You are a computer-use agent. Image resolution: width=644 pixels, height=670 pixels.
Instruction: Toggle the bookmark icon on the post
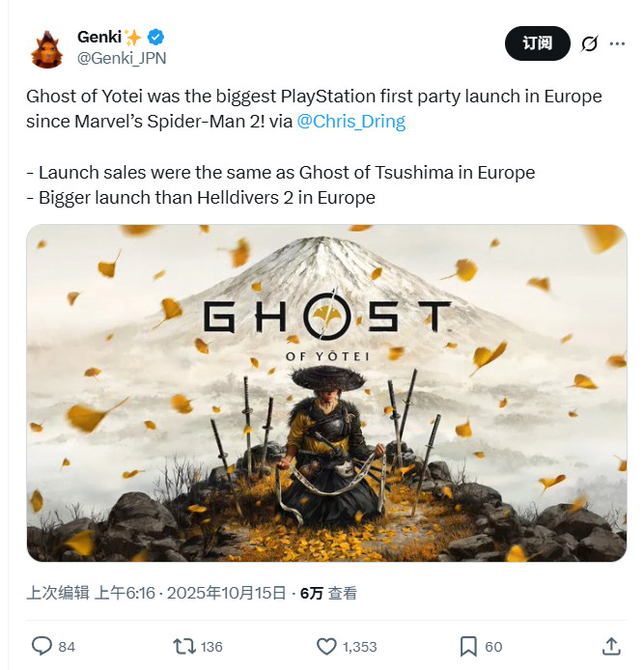(468, 646)
